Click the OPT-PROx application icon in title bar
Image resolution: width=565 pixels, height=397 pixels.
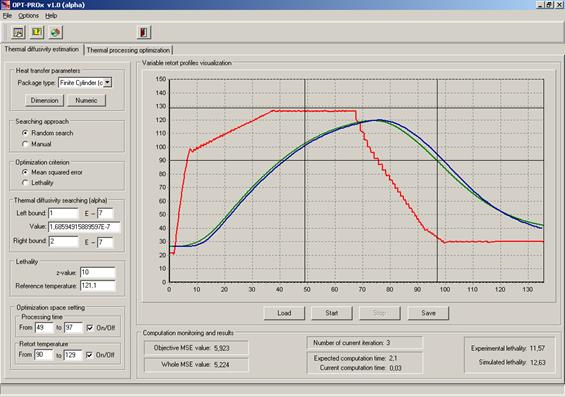point(5,5)
